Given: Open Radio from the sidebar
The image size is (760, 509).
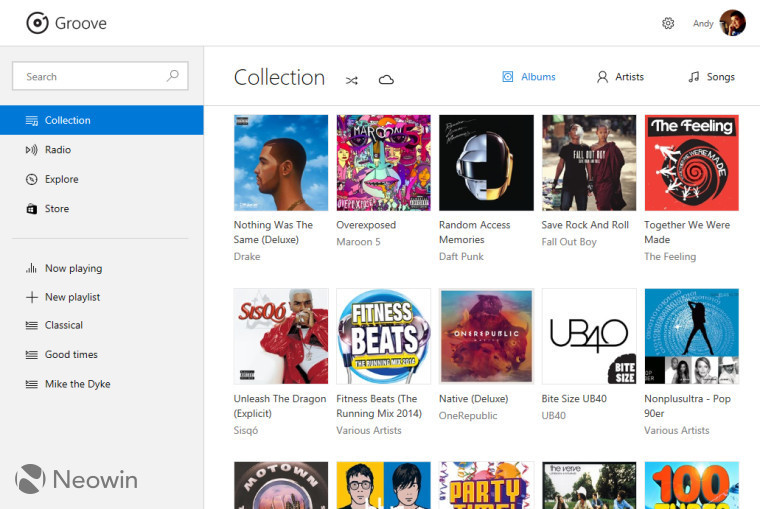Looking at the screenshot, I should pos(102,150).
